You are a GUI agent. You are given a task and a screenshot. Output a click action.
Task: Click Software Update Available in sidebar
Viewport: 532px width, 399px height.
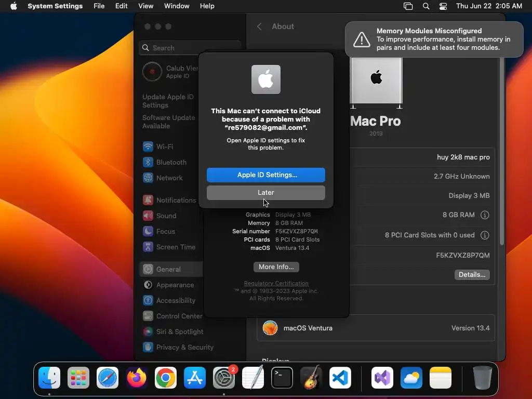point(169,122)
